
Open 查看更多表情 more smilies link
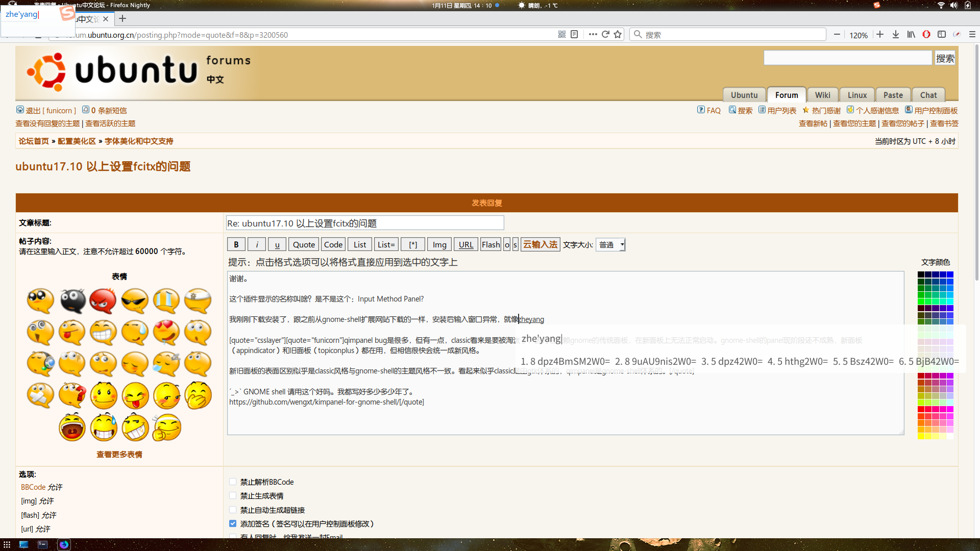[119, 455]
